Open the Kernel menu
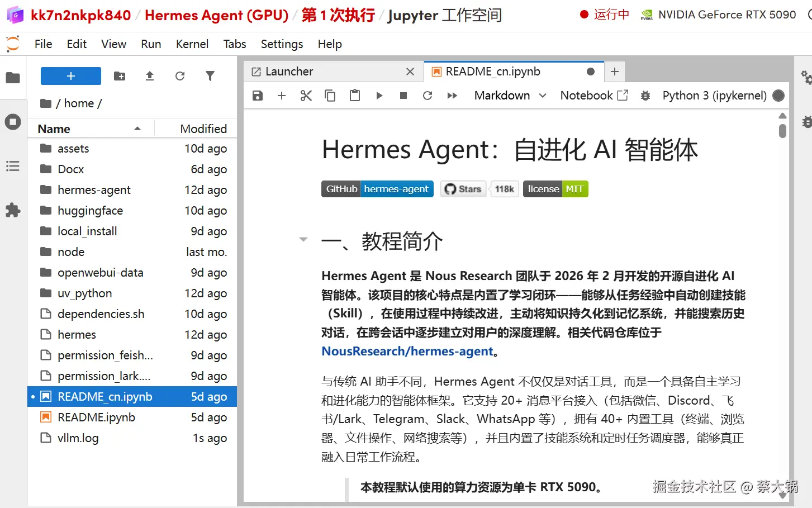This screenshot has height=508, width=812. [192, 44]
